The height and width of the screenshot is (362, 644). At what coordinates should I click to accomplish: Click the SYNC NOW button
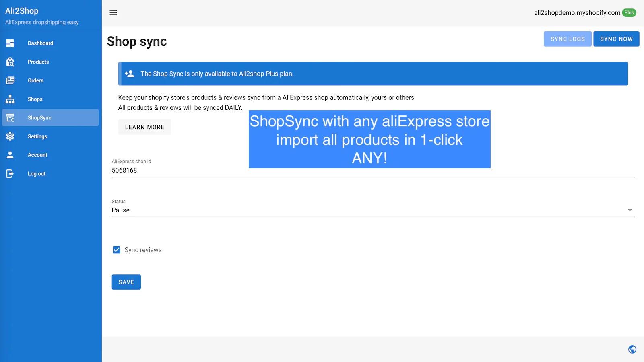pos(616,39)
